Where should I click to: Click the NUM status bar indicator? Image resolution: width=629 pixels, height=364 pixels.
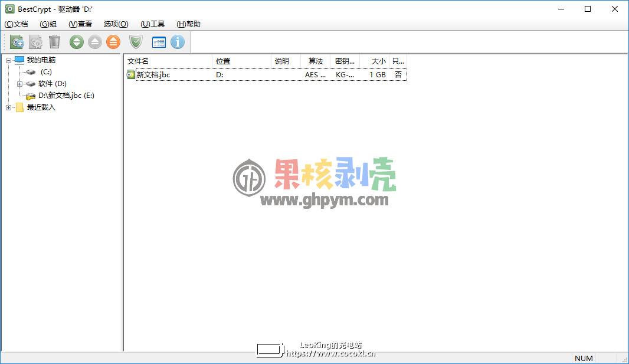tap(584, 358)
